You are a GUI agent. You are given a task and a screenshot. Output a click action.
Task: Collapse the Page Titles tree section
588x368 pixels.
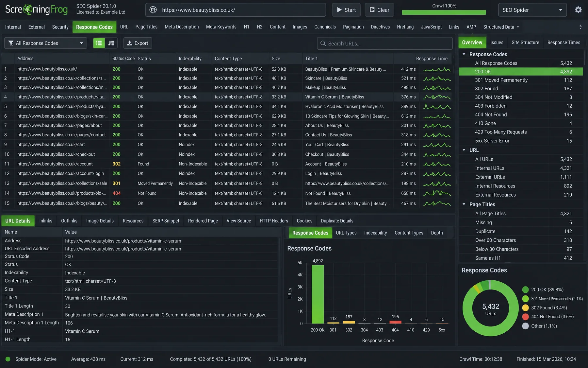(x=464, y=204)
